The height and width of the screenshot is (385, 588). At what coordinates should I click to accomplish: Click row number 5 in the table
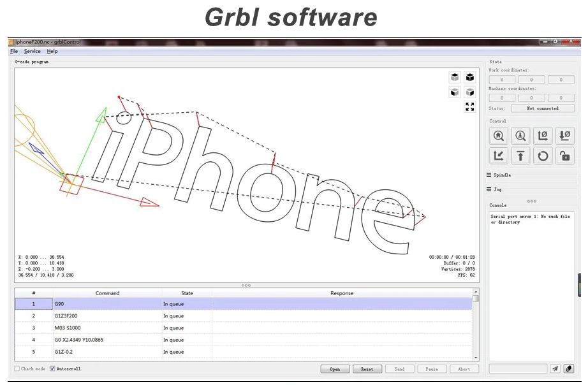(34, 352)
